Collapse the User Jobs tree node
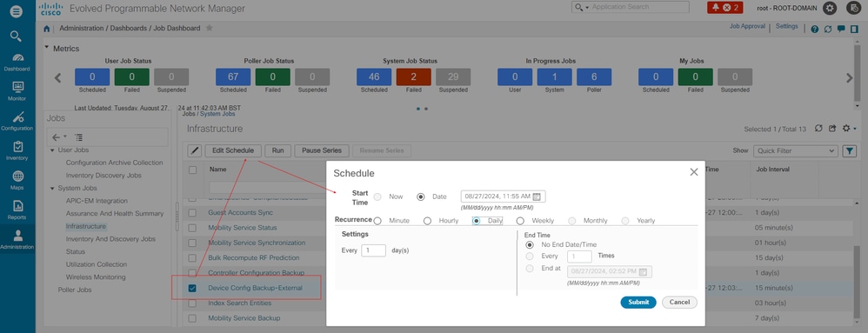Screen dimensions: 868x333 coord(52,150)
